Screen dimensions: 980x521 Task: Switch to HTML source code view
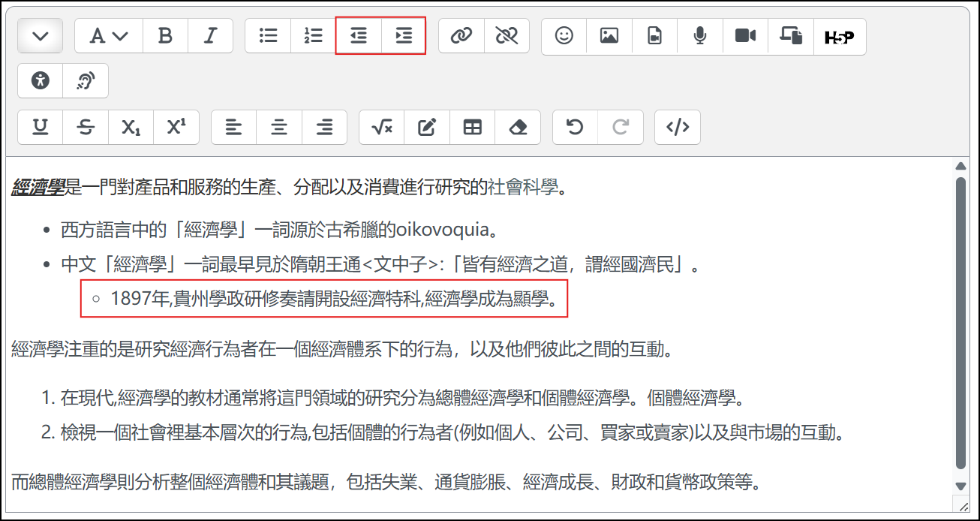[x=678, y=127]
